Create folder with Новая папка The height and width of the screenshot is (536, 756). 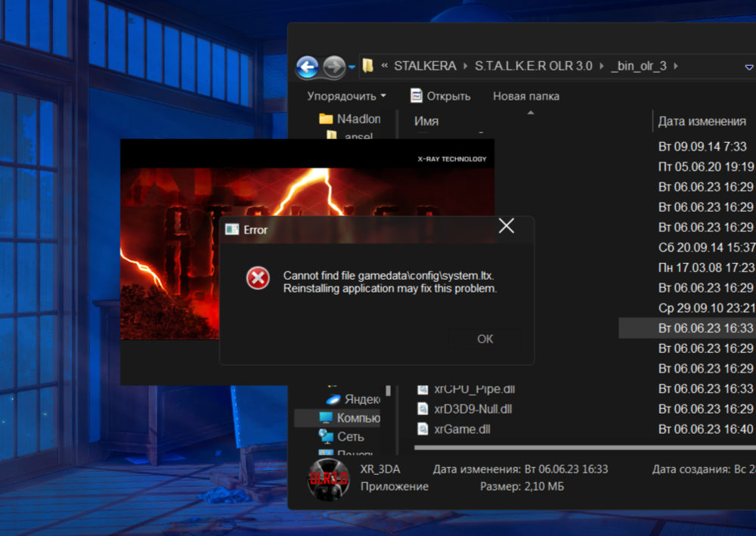pyautogui.click(x=526, y=96)
